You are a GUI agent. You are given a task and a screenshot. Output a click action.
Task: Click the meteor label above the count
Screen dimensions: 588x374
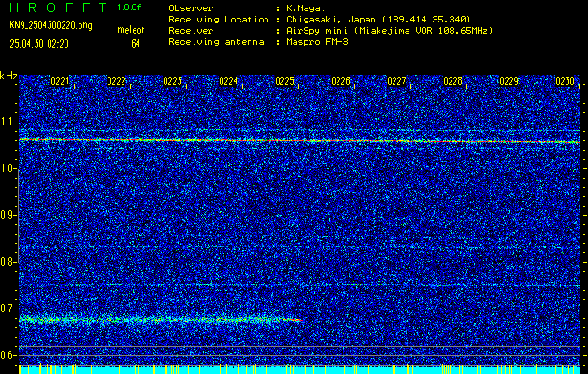pyautogui.click(x=131, y=30)
